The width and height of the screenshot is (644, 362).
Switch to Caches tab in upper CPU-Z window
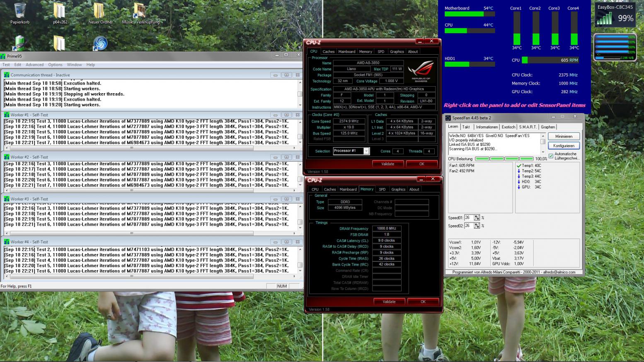(x=329, y=52)
